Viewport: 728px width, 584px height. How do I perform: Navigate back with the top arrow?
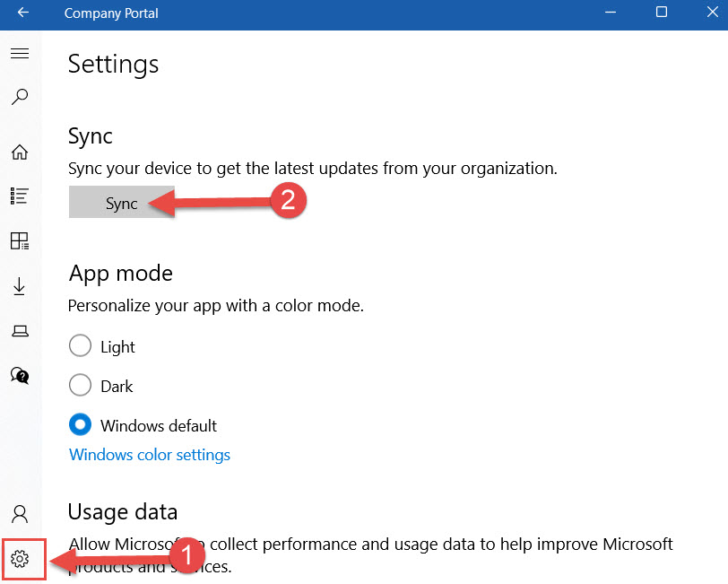pyautogui.click(x=22, y=13)
